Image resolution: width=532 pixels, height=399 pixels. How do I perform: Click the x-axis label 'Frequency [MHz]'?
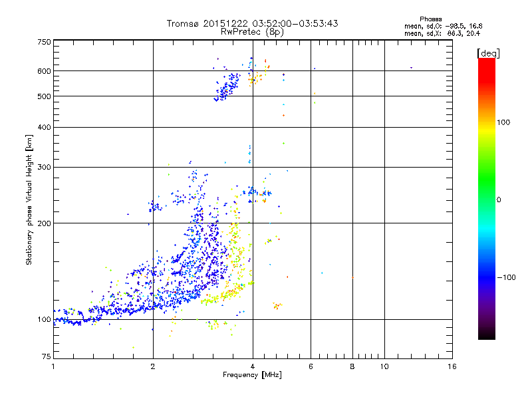click(252, 375)
